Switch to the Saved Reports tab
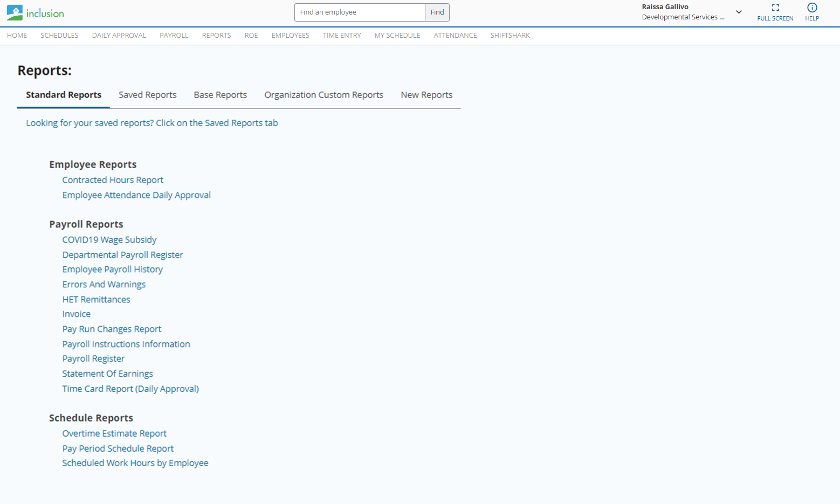The width and height of the screenshot is (840, 504). pyautogui.click(x=148, y=95)
